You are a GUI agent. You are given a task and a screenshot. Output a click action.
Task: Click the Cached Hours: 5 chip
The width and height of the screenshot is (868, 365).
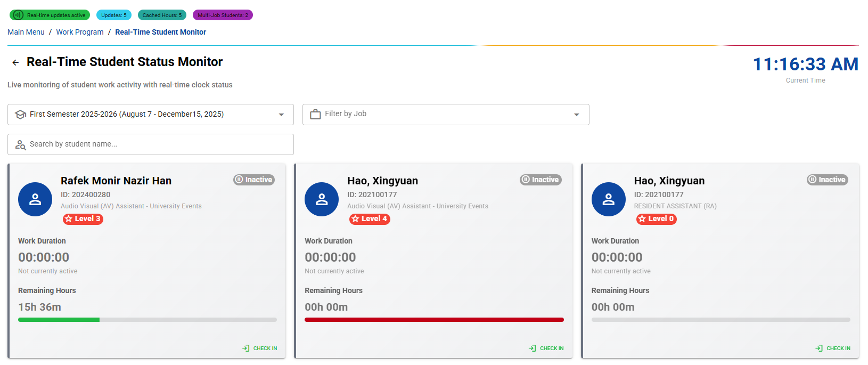click(x=162, y=15)
